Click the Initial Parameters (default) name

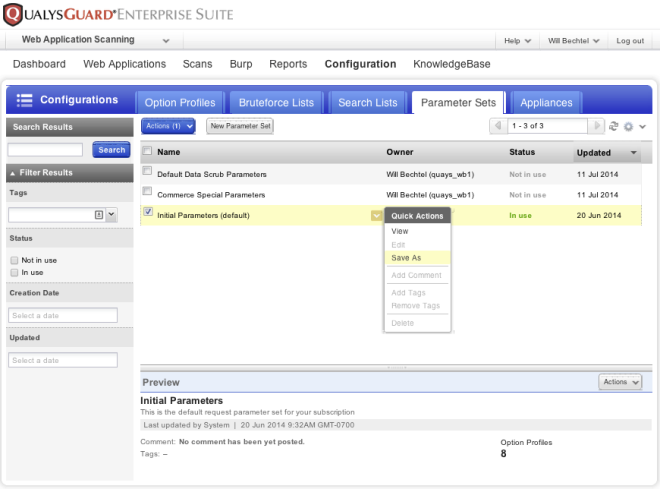tap(203, 215)
